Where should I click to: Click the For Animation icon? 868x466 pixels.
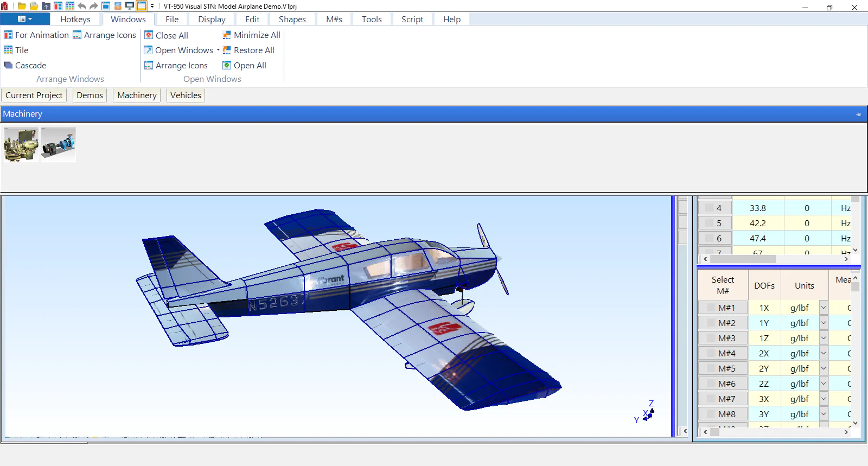click(x=8, y=35)
